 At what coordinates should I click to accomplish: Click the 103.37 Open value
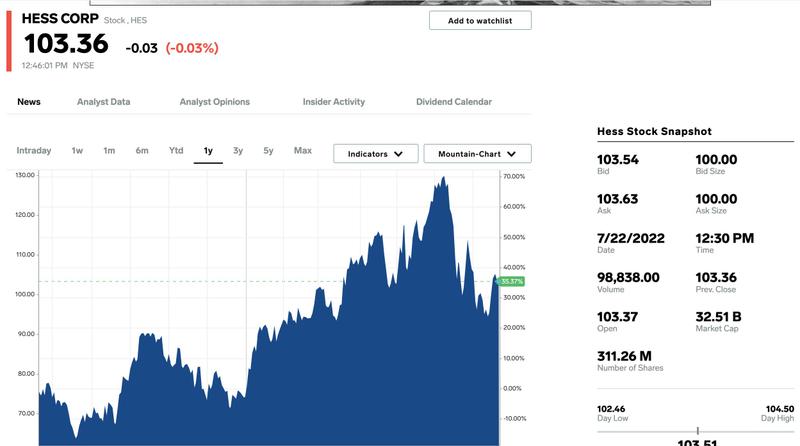pos(617,317)
